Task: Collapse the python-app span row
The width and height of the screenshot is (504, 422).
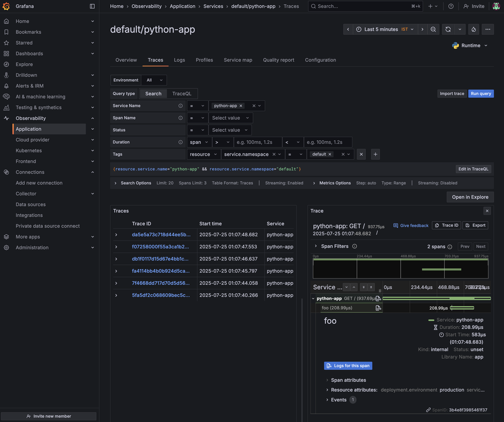Action: point(313,299)
